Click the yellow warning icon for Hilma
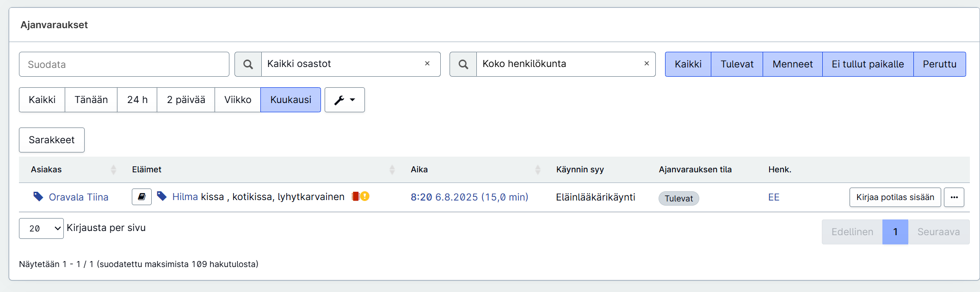 coord(365,196)
